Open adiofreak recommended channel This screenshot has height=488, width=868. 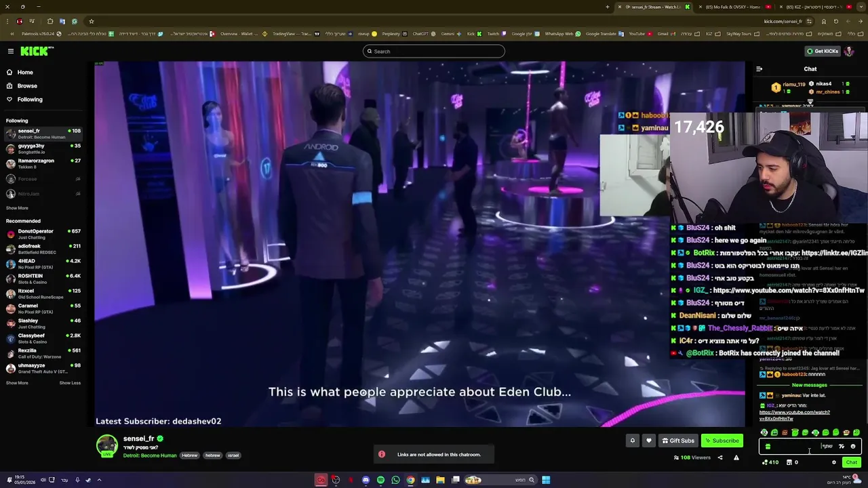(x=43, y=249)
